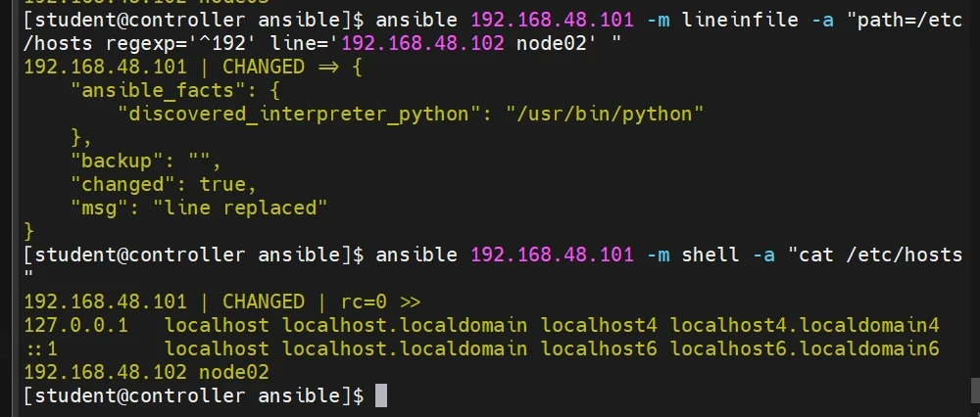
Task: Click the scrollbar thumb on the right edge
Action: (x=973, y=390)
